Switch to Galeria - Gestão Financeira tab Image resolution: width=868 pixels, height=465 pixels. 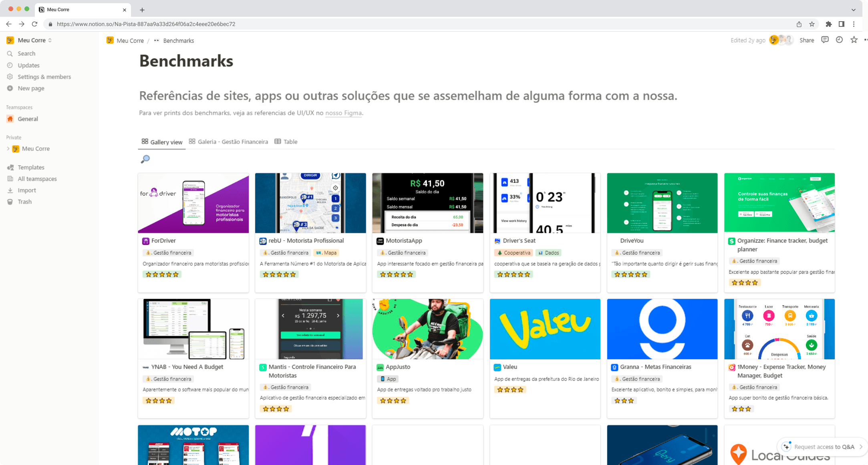[228, 142]
